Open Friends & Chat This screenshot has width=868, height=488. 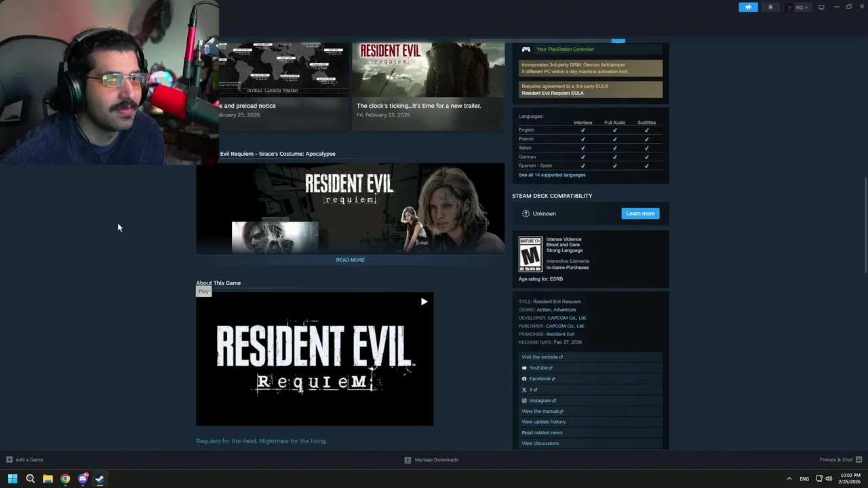(x=840, y=460)
